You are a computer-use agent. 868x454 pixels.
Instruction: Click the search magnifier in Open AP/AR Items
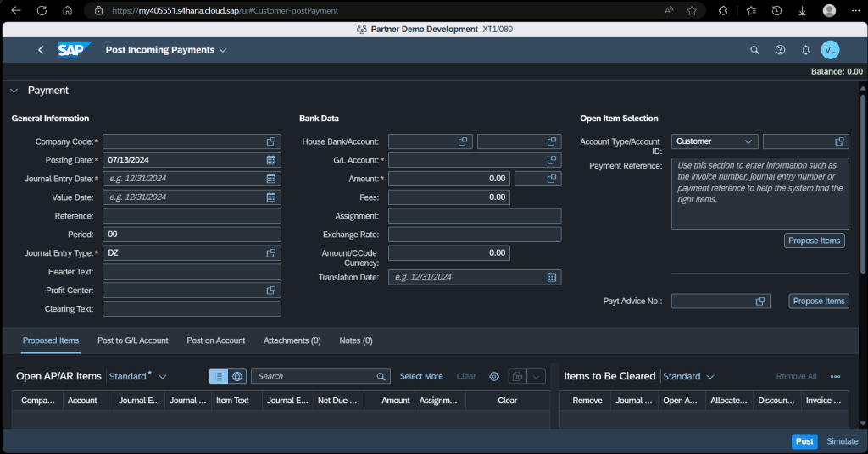point(381,377)
